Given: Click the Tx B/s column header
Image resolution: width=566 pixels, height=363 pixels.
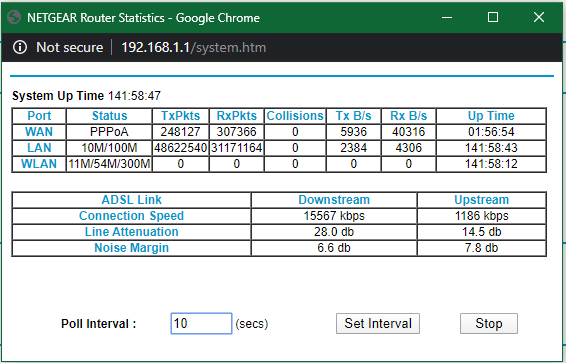Looking at the screenshot, I should coord(353,116).
